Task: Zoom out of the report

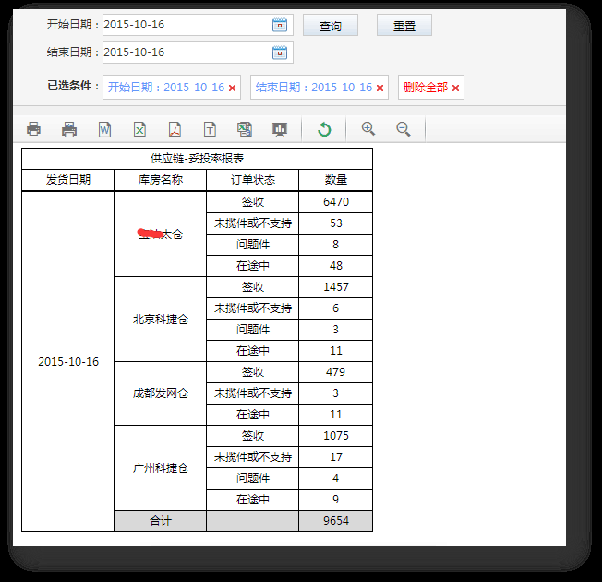Action: click(x=403, y=129)
